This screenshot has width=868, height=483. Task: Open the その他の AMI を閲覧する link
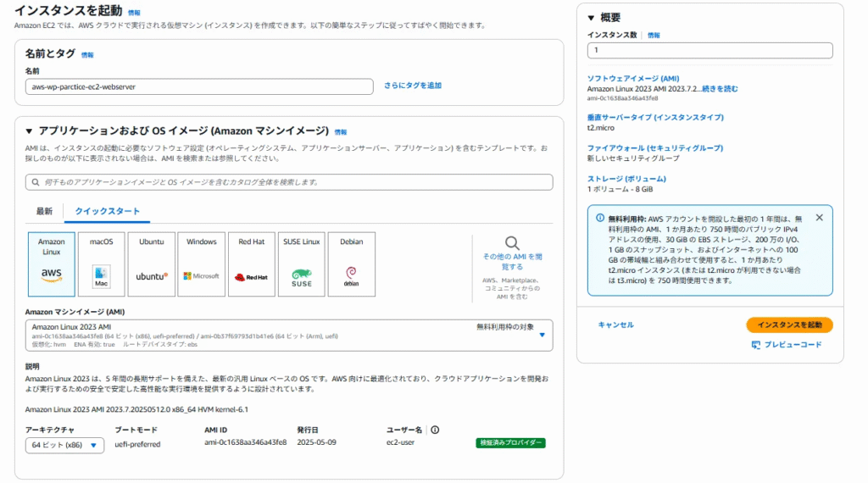(512, 262)
